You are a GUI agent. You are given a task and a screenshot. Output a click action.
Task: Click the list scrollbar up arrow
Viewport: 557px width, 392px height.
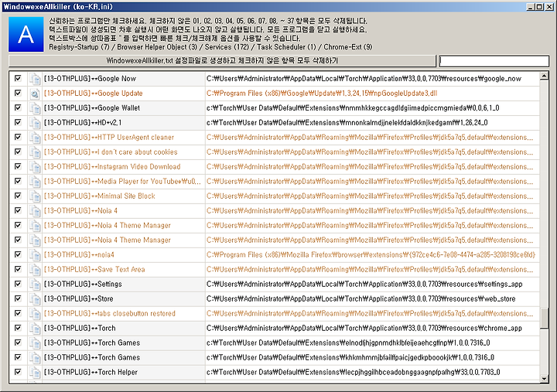click(544, 76)
